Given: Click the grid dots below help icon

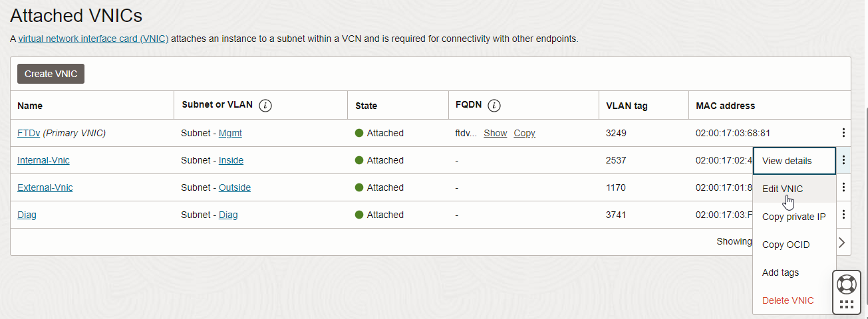Looking at the screenshot, I should click(847, 305).
